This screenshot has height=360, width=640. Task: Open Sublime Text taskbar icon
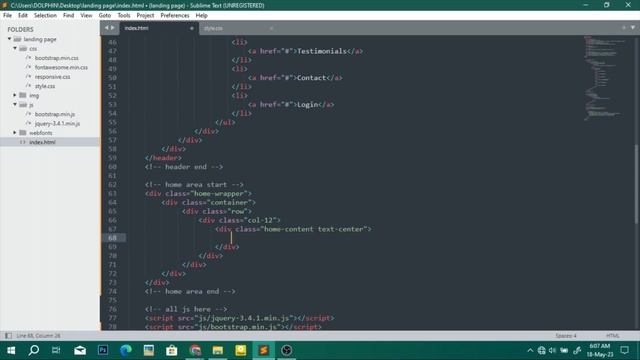[264, 350]
